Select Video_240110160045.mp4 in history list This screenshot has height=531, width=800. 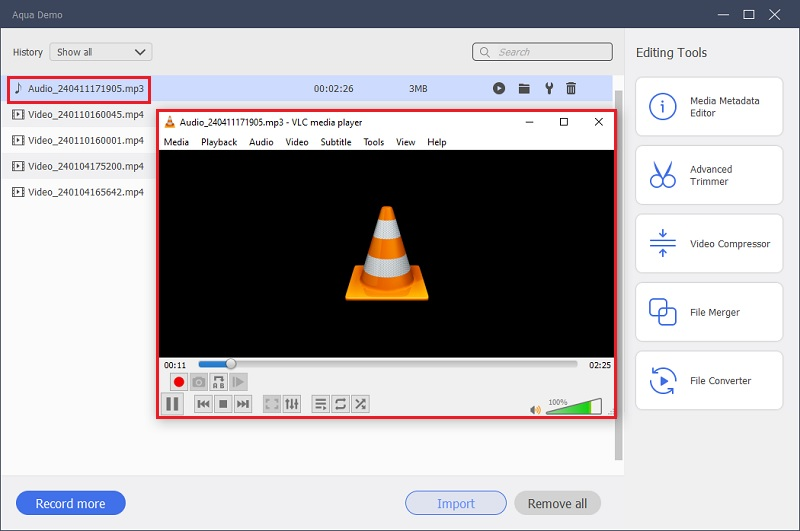(x=86, y=115)
